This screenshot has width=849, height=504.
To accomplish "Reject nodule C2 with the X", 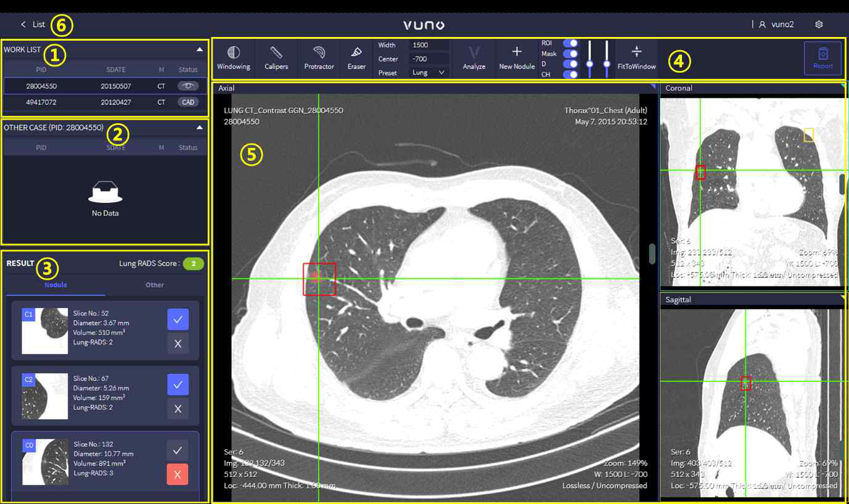I will tap(178, 408).
